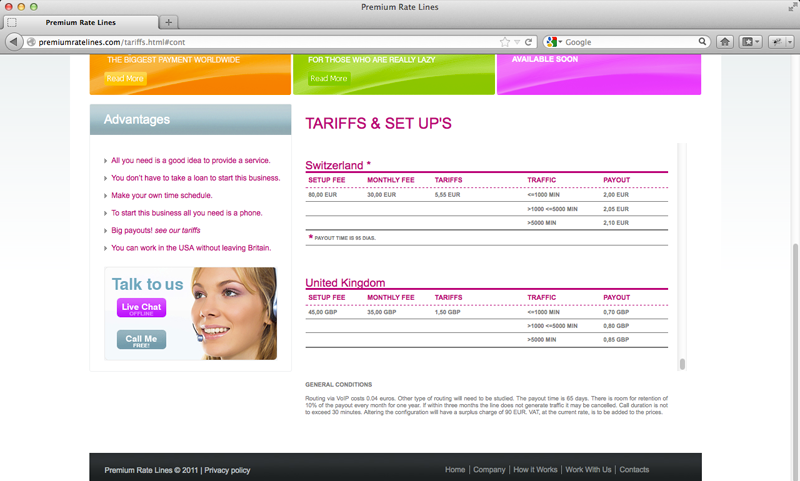Open Company in footer menu
This screenshot has width=800, height=481.
click(489, 470)
